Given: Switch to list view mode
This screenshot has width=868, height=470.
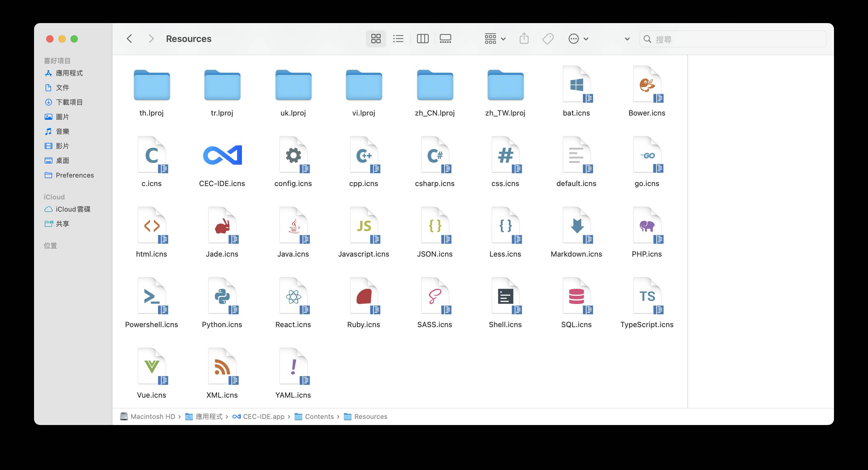Looking at the screenshot, I should [x=398, y=39].
